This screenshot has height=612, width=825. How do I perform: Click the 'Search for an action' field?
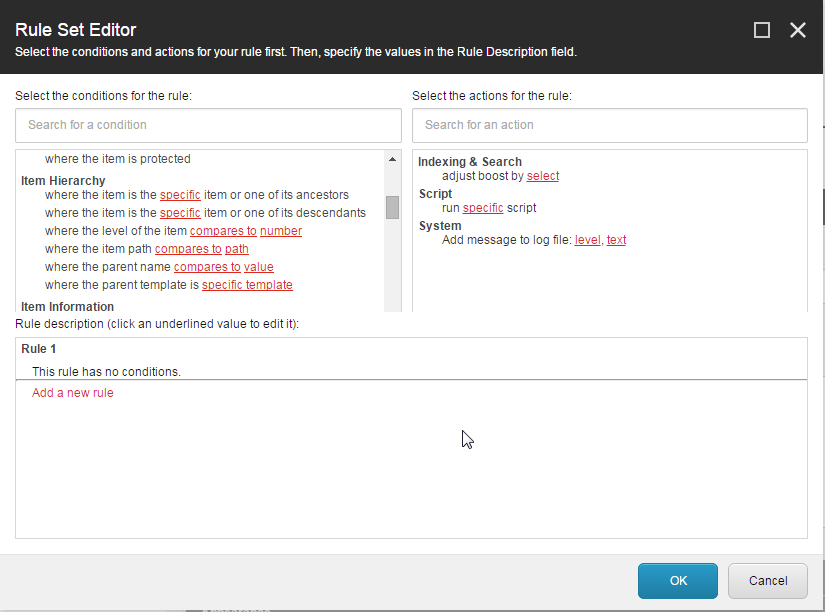[609, 125]
